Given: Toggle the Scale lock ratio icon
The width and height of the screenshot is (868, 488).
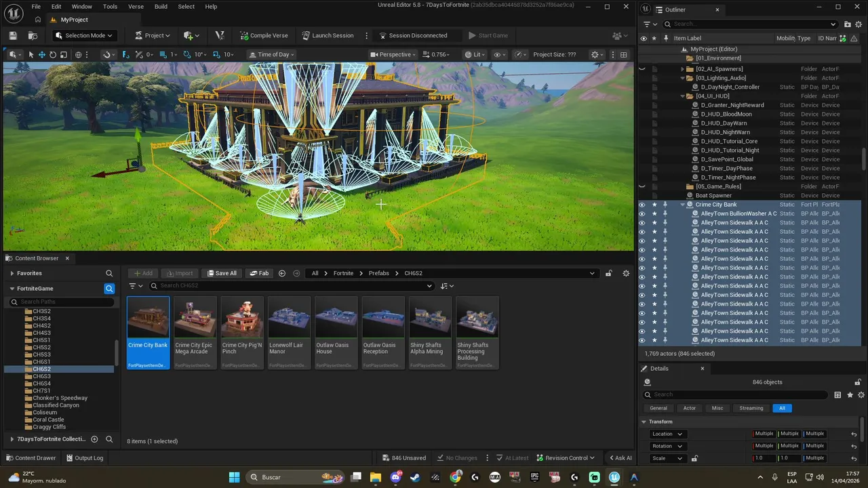Looking at the screenshot, I should pyautogui.click(x=694, y=458).
